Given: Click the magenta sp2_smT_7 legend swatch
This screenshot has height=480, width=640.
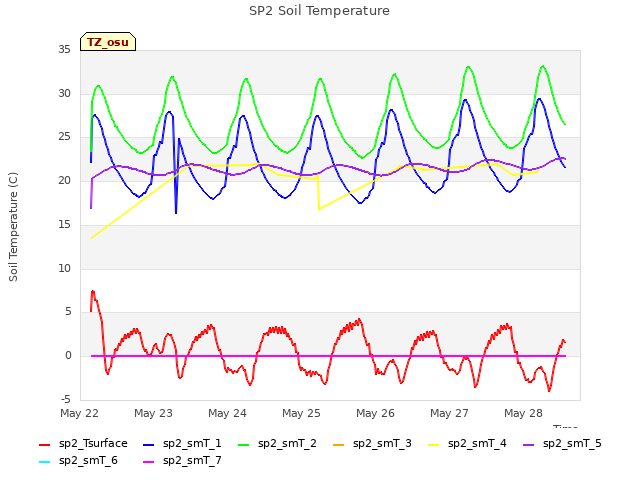Looking at the screenshot, I should pos(149,462).
